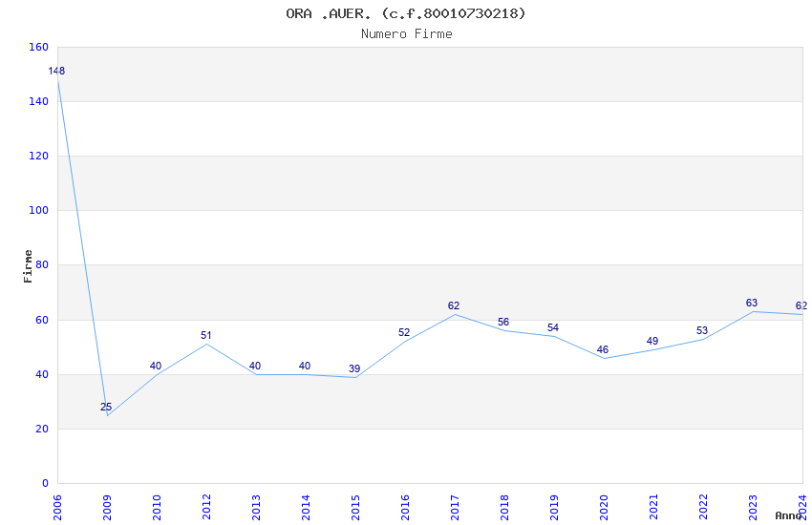This screenshot has width=812, height=525.
Task: Select the 52 data label
Action: (x=404, y=332)
